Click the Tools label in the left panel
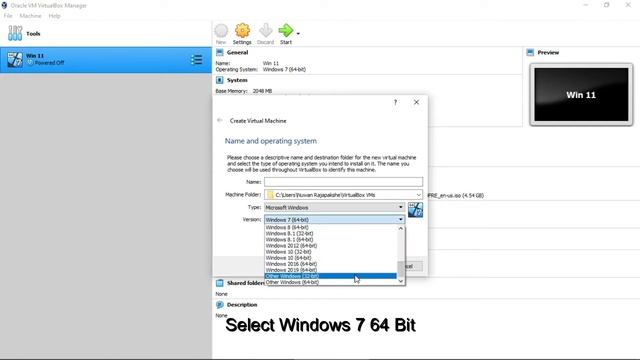 pyautogui.click(x=33, y=33)
